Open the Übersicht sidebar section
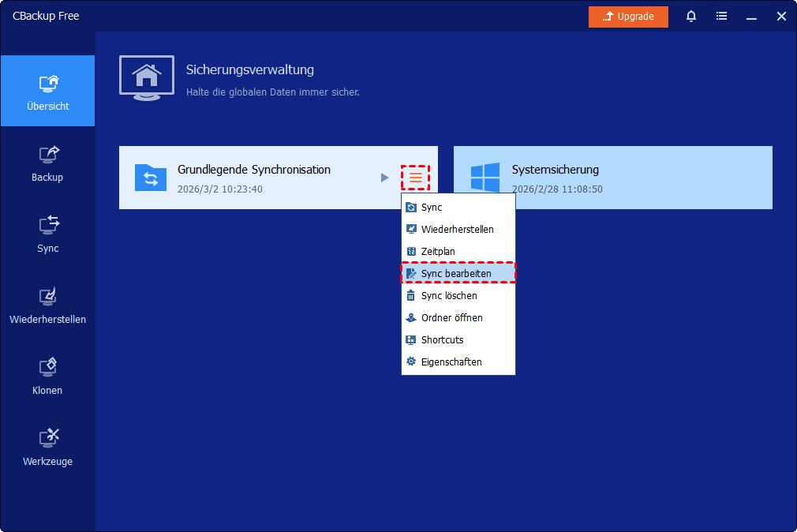This screenshot has width=797, height=532. 47,92
